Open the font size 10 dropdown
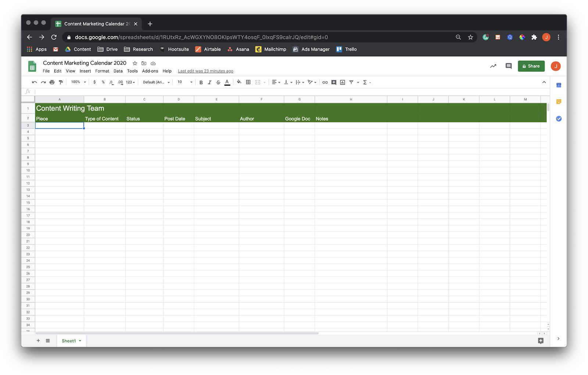Image resolution: width=588 pixels, height=375 pixels. [x=185, y=82]
